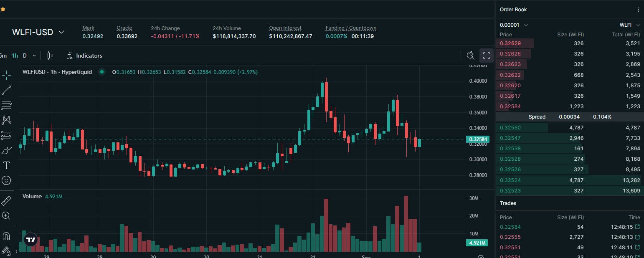Open the emoji icons tool
The image size is (644, 258).
coord(6,180)
